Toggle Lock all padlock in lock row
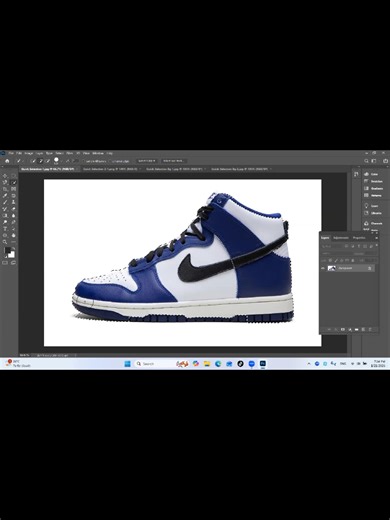The image size is (390, 520). (x=353, y=260)
